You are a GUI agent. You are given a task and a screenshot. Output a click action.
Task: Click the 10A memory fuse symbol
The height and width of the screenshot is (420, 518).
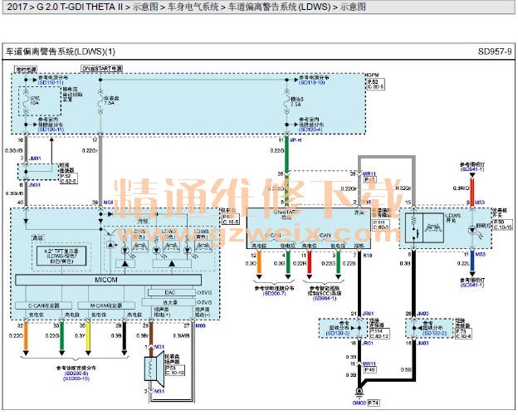tap(26, 101)
